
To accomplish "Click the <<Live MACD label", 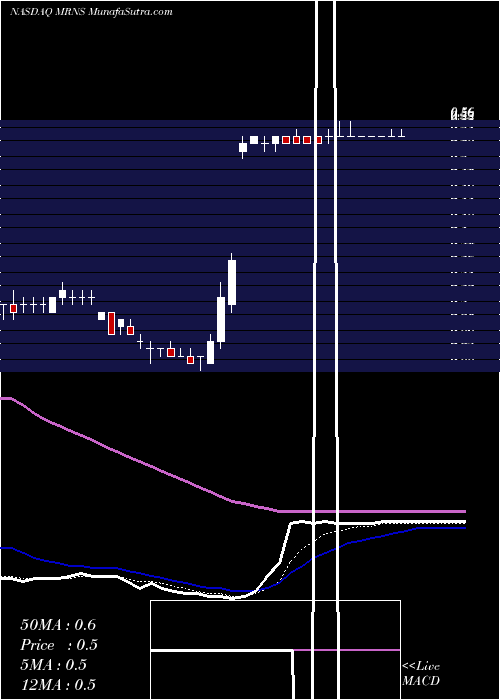I will [x=421, y=673].
